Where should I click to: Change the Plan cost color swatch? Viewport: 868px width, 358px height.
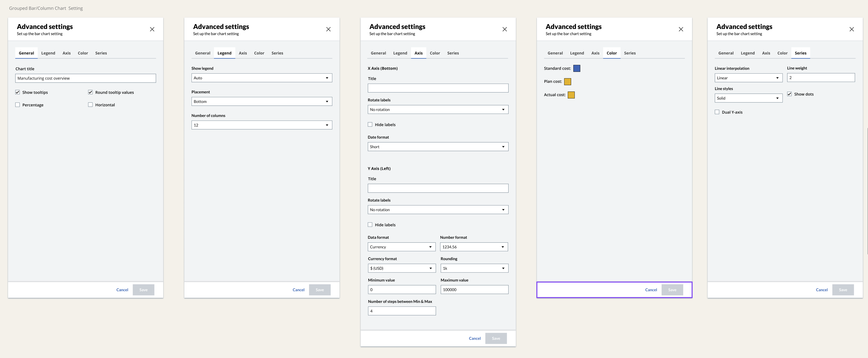click(x=568, y=81)
